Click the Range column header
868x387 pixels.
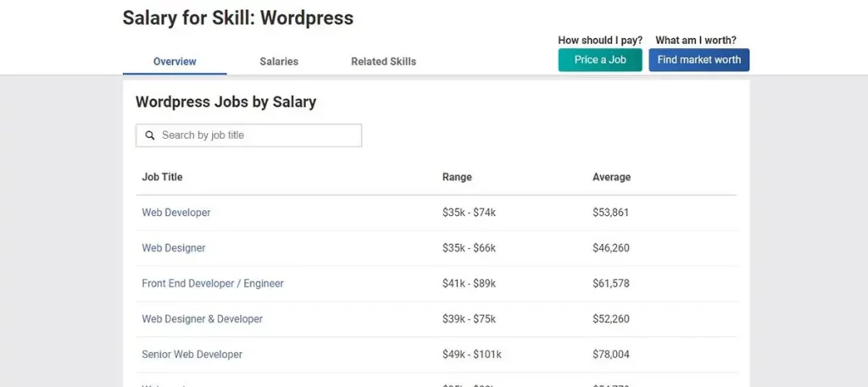pos(457,177)
